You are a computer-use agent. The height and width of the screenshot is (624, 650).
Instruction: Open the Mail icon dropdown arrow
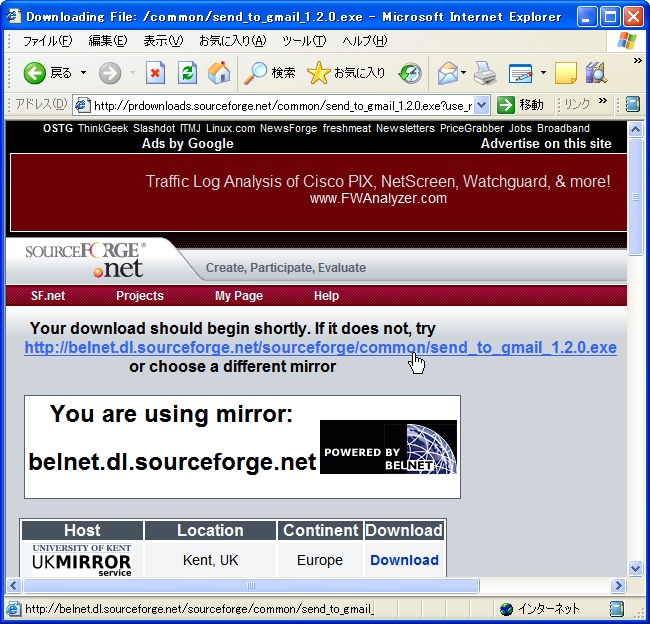click(463, 73)
